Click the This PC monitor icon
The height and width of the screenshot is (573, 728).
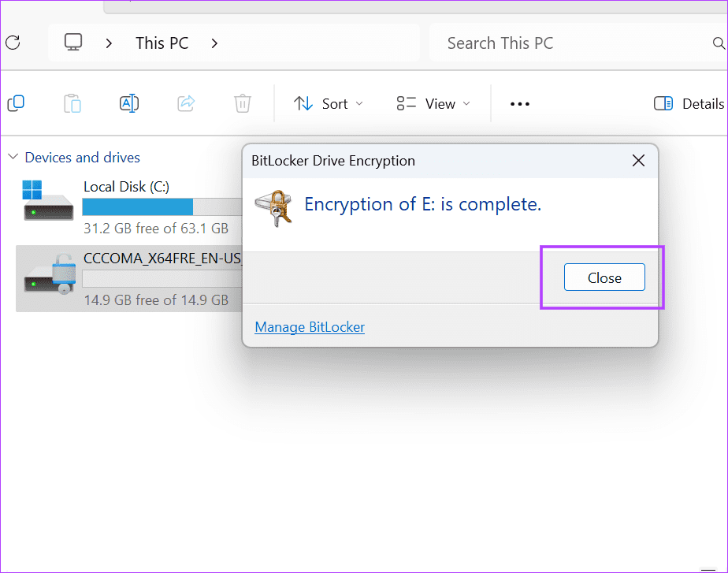(74, 43)
